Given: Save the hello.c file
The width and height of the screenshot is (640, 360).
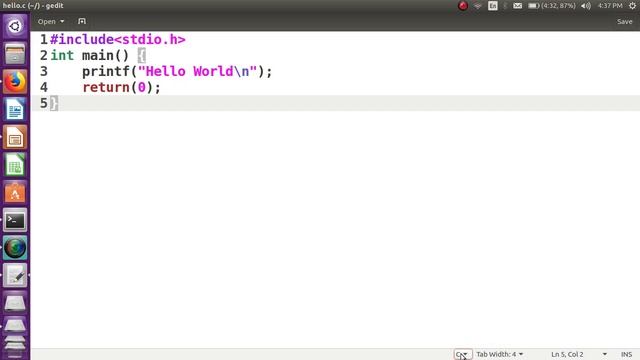Looking at the screenshot, I should point(624,22).
